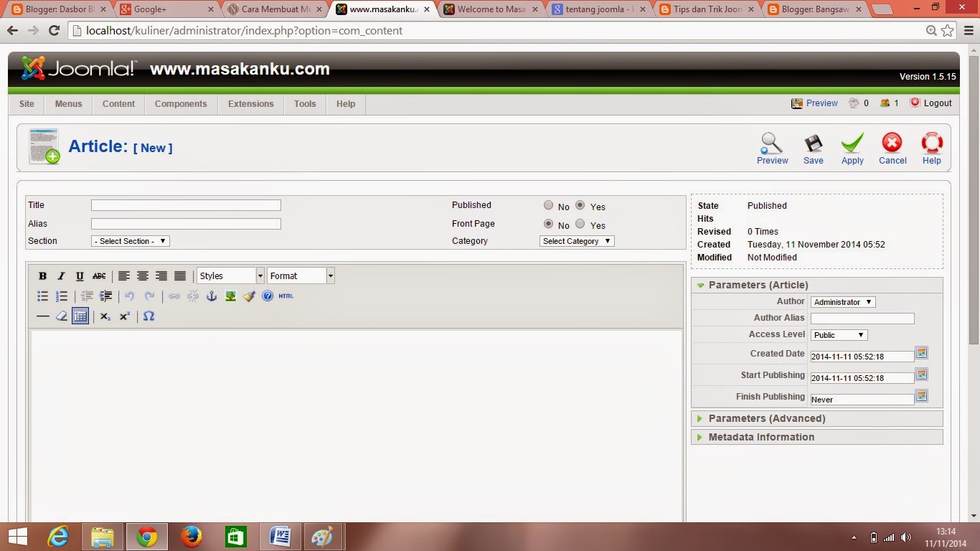Open Firefox from the taskbar
Viewport: 980px width, 551px height.
click(x=192, y=536)
